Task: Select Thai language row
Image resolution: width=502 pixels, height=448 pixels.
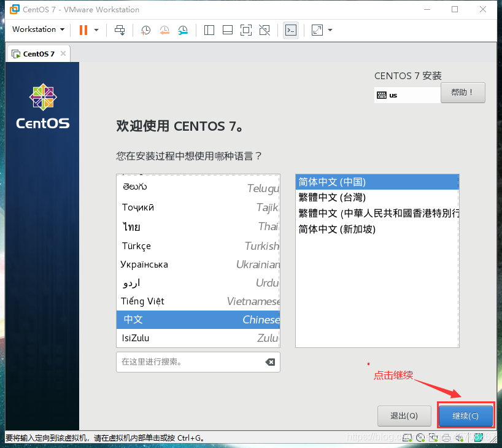Action: [x=198, y=226]
